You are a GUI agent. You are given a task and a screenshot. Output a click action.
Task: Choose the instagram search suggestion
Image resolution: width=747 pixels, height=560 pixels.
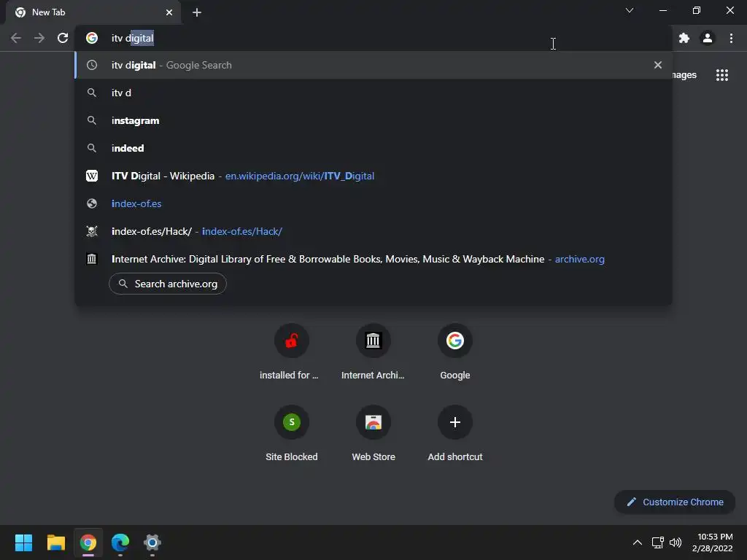pos(373,120)
